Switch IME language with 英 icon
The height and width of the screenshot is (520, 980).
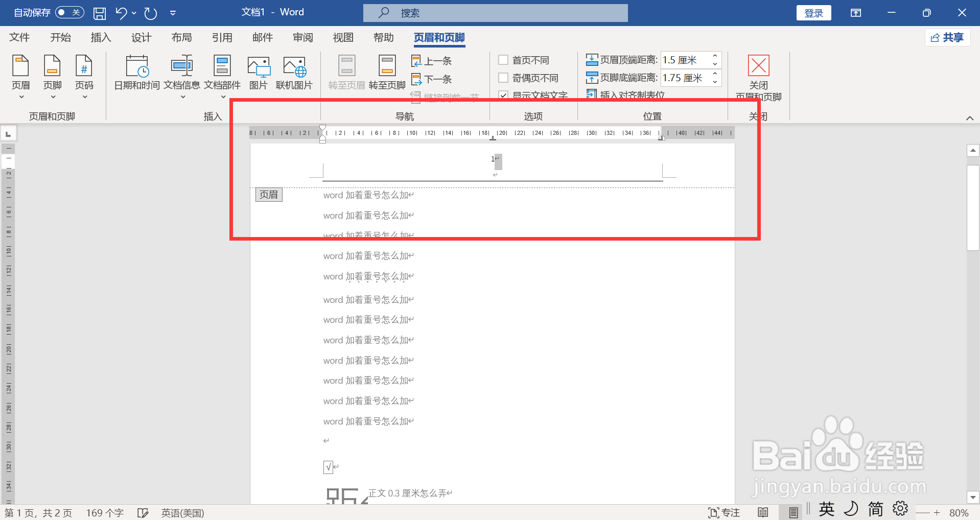[x=827, y=508]
